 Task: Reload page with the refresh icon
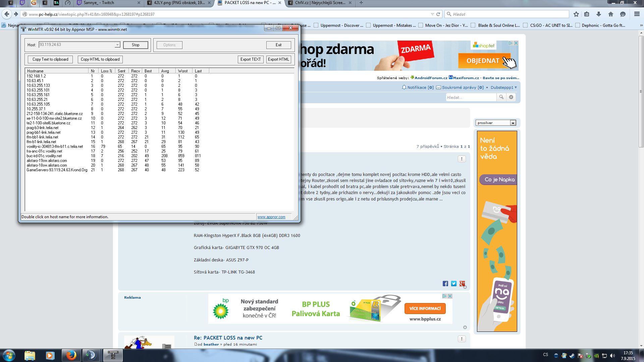438,14
